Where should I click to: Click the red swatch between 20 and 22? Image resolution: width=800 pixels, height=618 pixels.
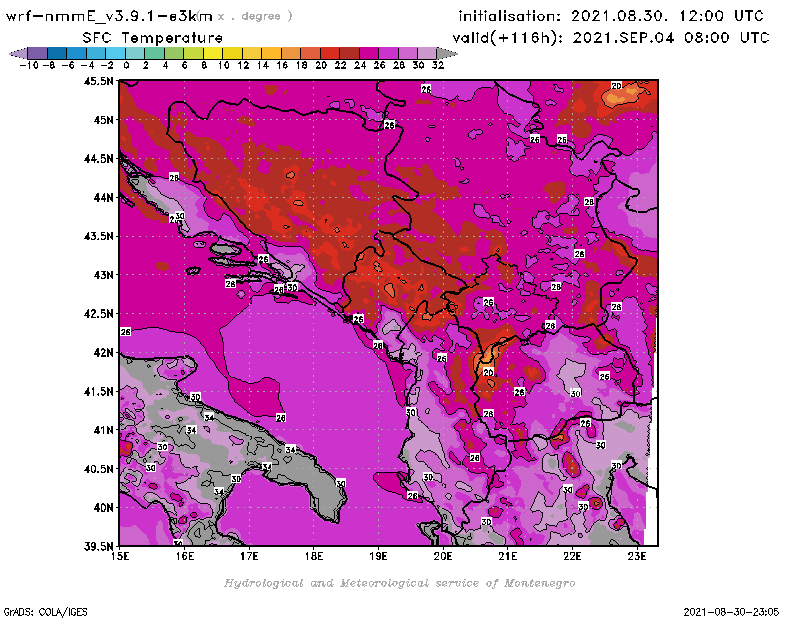330,54
